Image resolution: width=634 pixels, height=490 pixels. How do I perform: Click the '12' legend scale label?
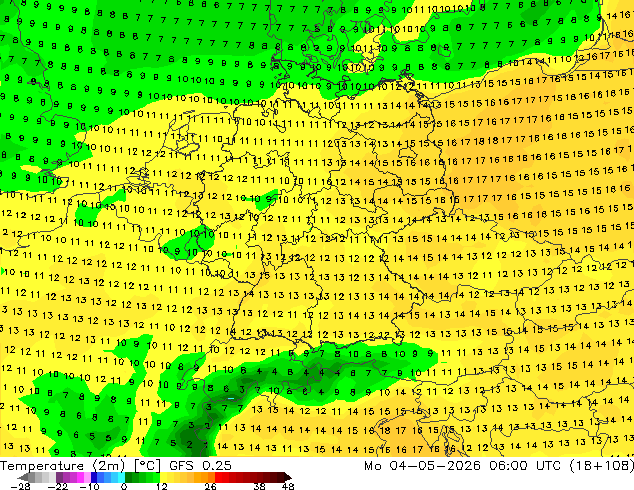point(162,486)
